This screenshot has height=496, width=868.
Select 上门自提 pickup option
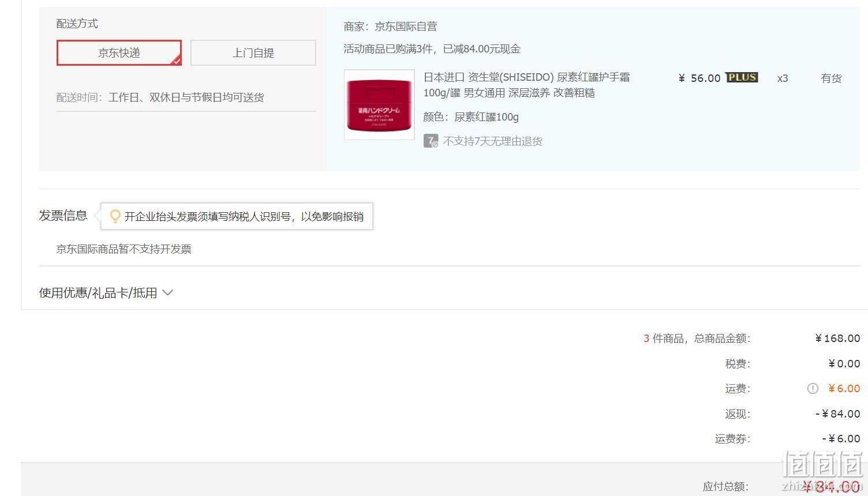[253, 52]
